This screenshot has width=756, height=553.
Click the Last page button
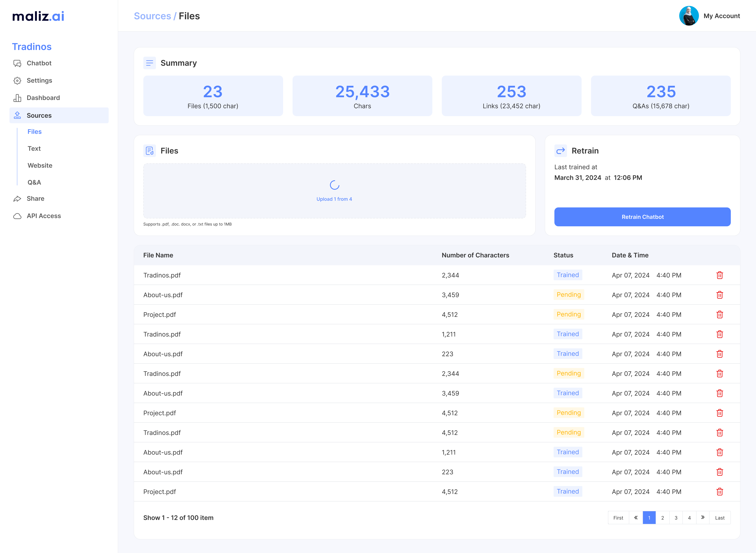pyautogui.click(x=720, y=518)
